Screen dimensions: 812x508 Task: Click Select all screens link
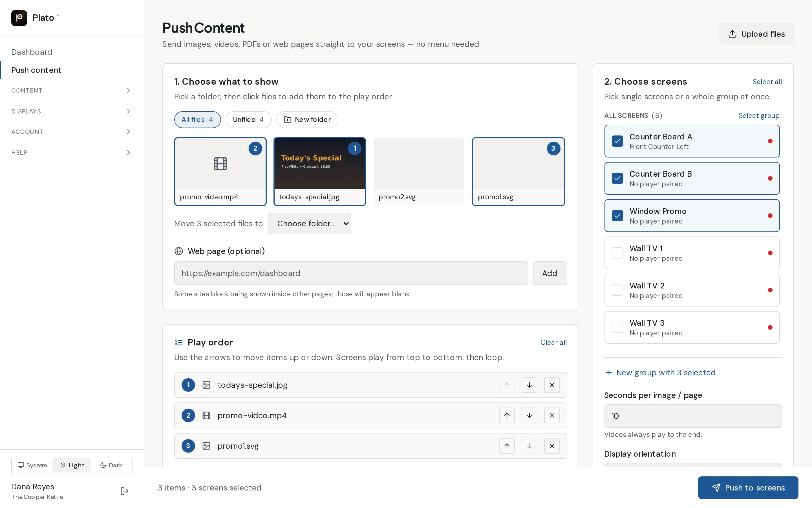coord(767,82)
